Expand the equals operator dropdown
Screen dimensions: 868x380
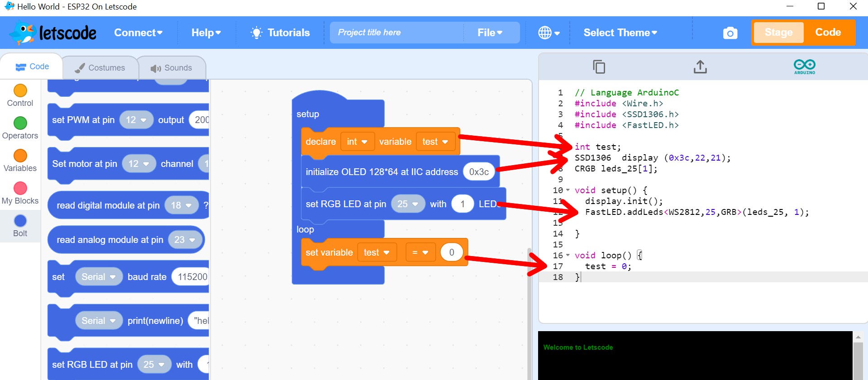420,252
